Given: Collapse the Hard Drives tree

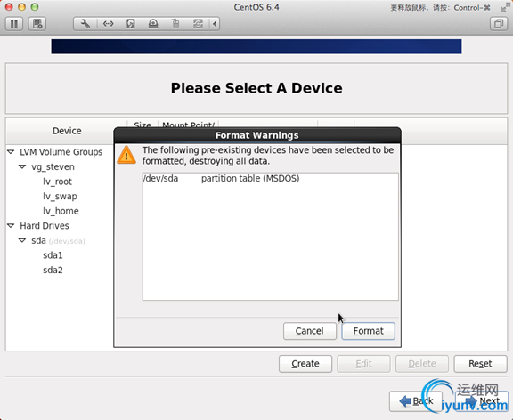Looking at the screenshot, I should coord(11,225).
